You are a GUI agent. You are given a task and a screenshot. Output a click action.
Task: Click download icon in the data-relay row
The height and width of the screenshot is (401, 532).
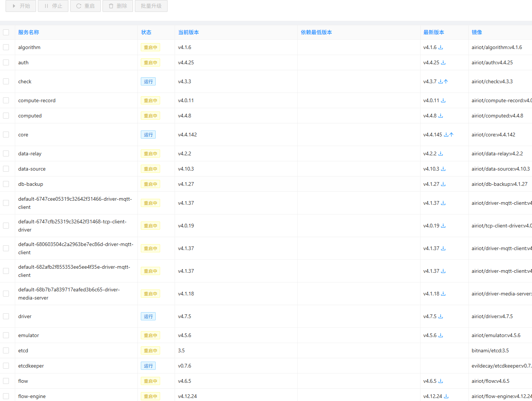tap(441, 153)
